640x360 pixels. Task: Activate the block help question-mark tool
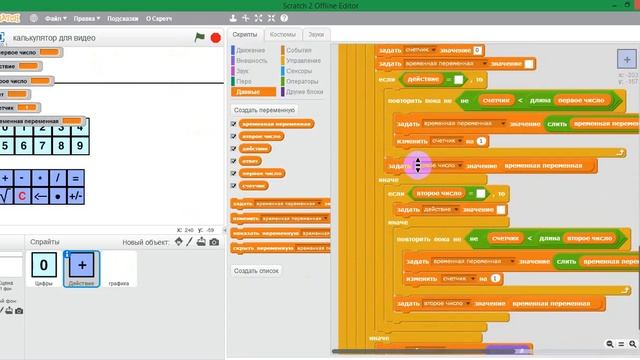point(284,18)
